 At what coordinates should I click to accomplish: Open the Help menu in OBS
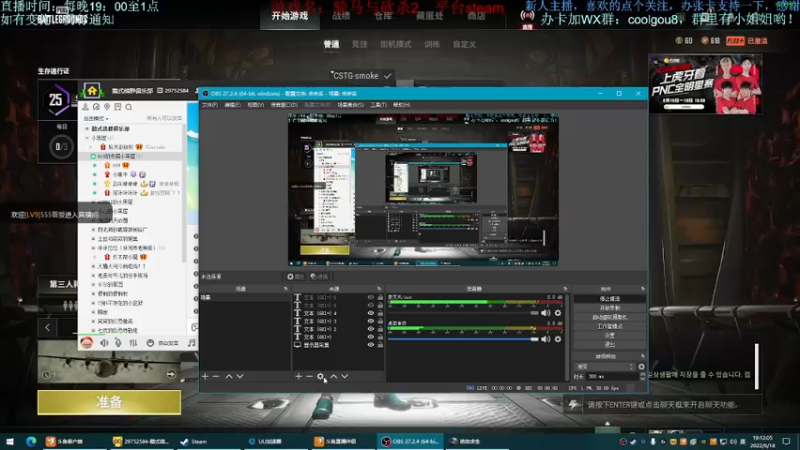[402, 105]
